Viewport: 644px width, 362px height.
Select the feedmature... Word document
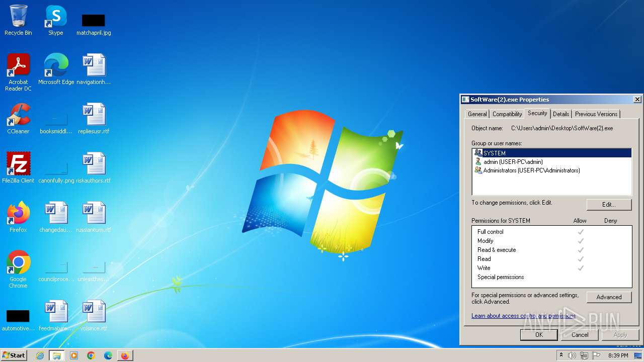point(56,315)
